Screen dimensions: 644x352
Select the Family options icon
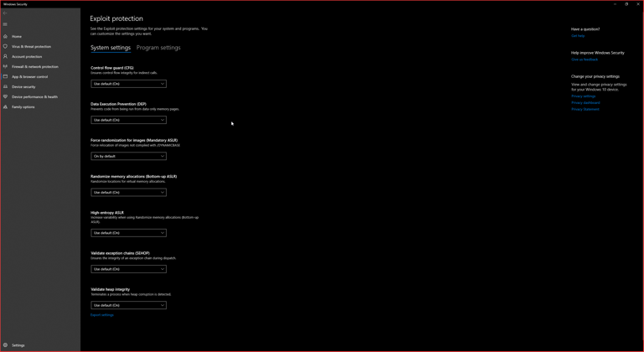coord(5,107)
